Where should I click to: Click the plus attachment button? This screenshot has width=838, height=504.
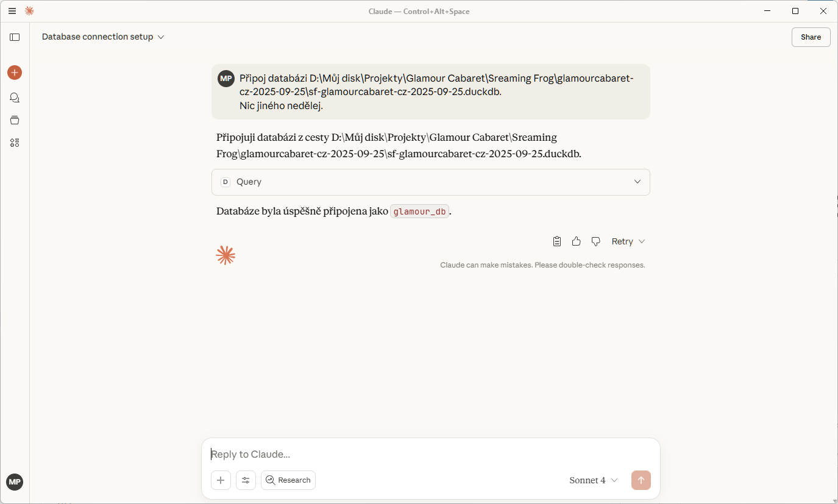(221, 480)
